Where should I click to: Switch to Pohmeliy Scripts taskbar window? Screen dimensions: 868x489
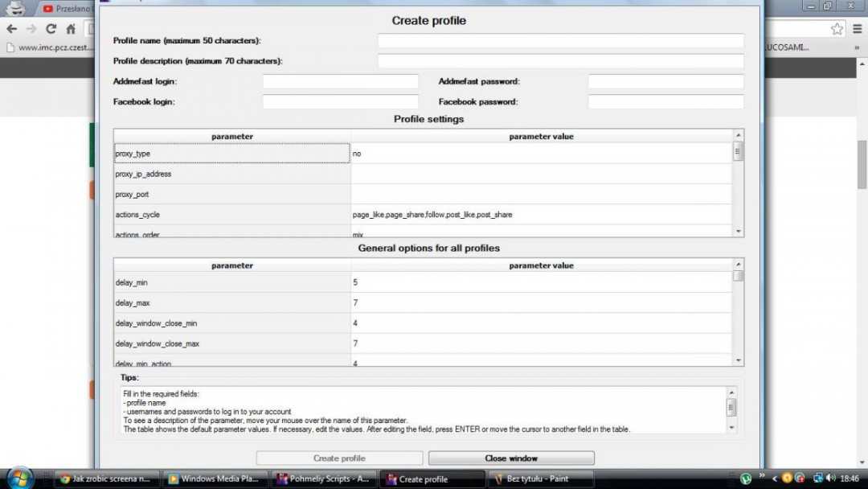[x=323, y=479]
